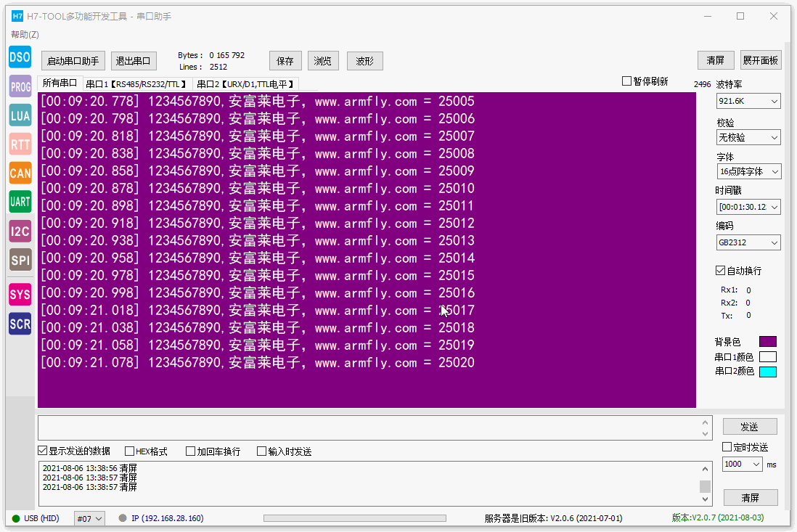Screen dimensions: 797x532
Task: Open the SYS settings icon
Action: [x=20, y=295]
